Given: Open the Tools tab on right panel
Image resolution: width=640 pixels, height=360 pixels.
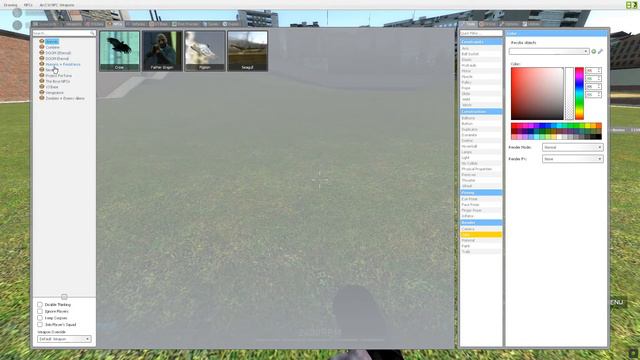Looking at the screenshot, I should [469, 24].
